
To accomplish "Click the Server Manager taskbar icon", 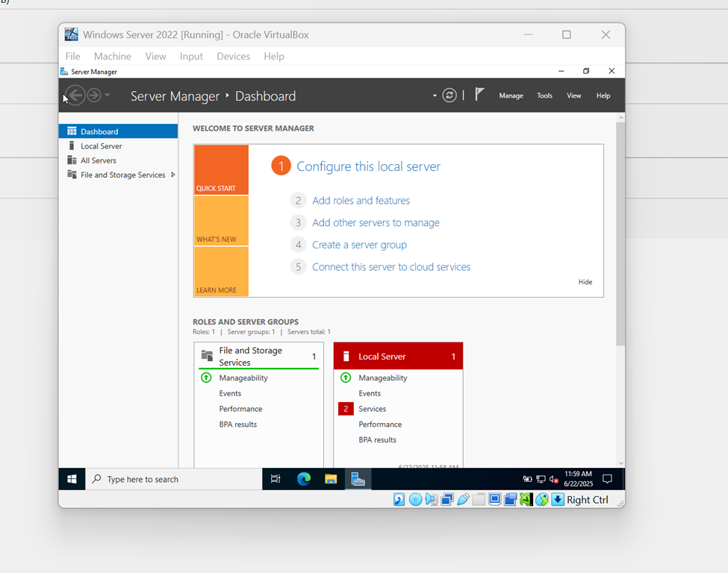I will click(358, 479).
